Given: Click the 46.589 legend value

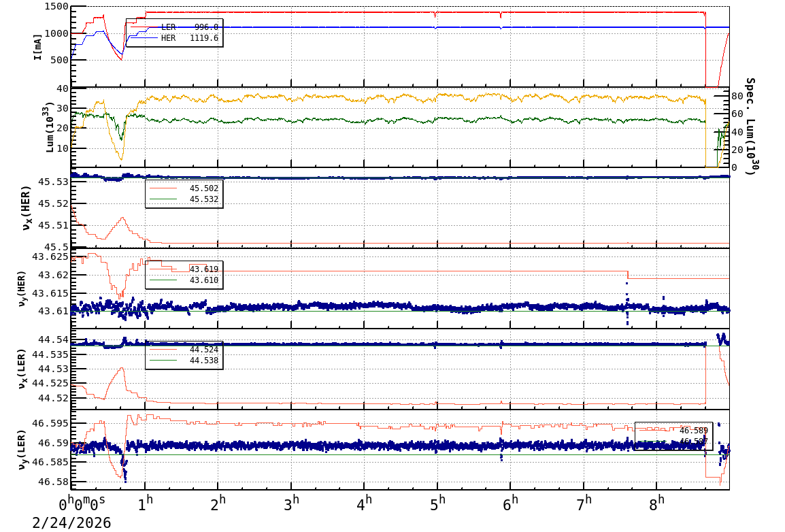Looking at the screenshot, I should 693,431.
